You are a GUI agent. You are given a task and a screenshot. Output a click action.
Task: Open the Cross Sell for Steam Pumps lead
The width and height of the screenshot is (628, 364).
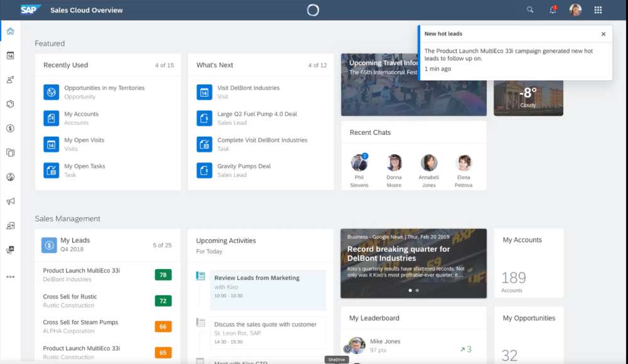(107, 327)
